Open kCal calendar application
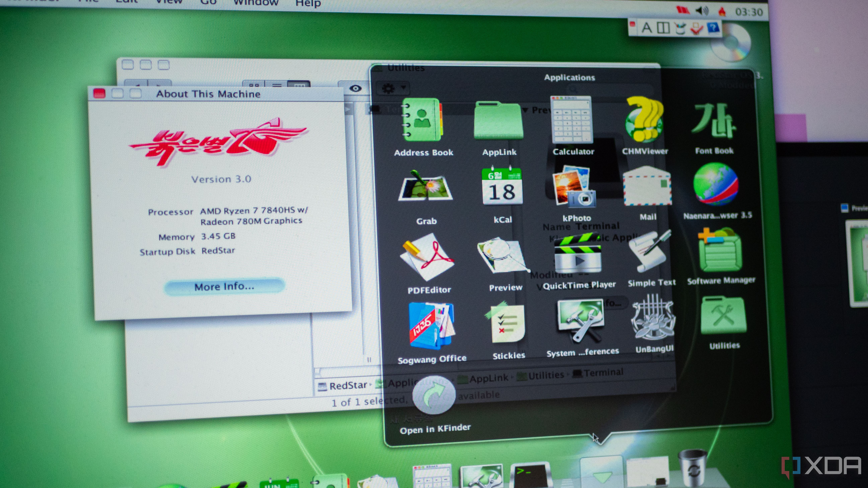This screenshot has width=868, height=488. [x=502, y=187]
